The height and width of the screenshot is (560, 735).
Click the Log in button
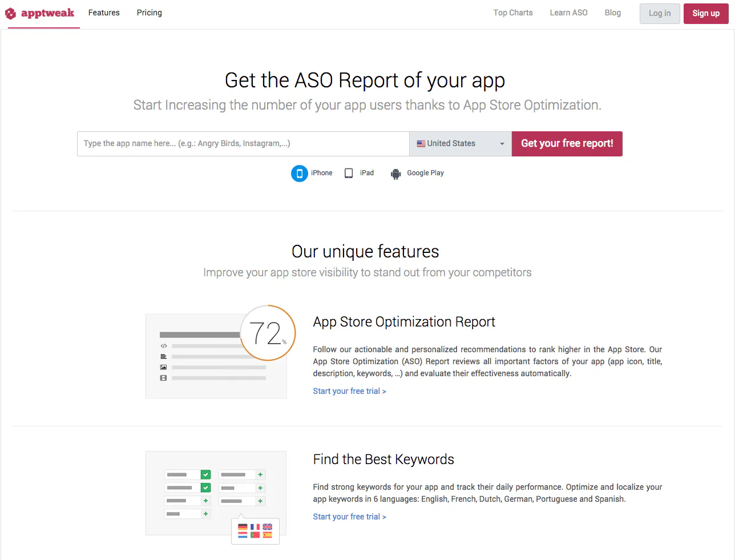point(660,13)
